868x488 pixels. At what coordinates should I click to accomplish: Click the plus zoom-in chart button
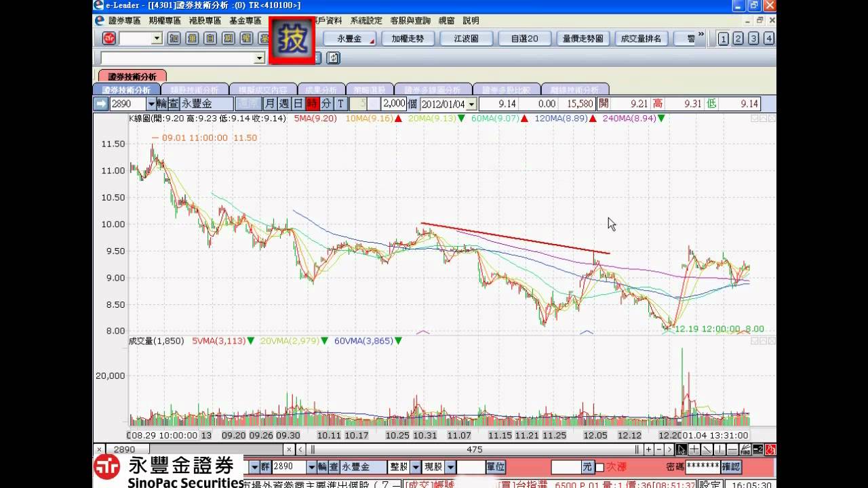point(649,449)
